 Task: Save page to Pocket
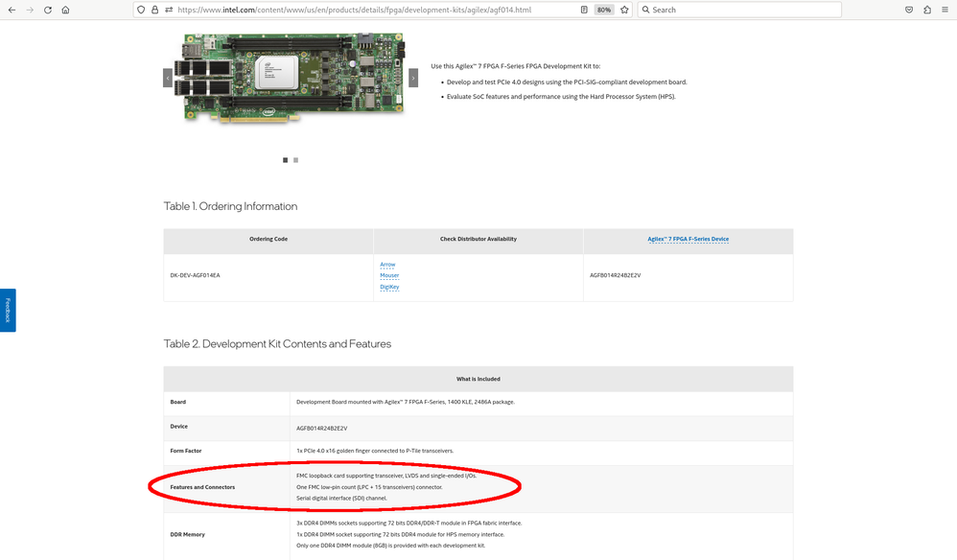tap(909, 10)
